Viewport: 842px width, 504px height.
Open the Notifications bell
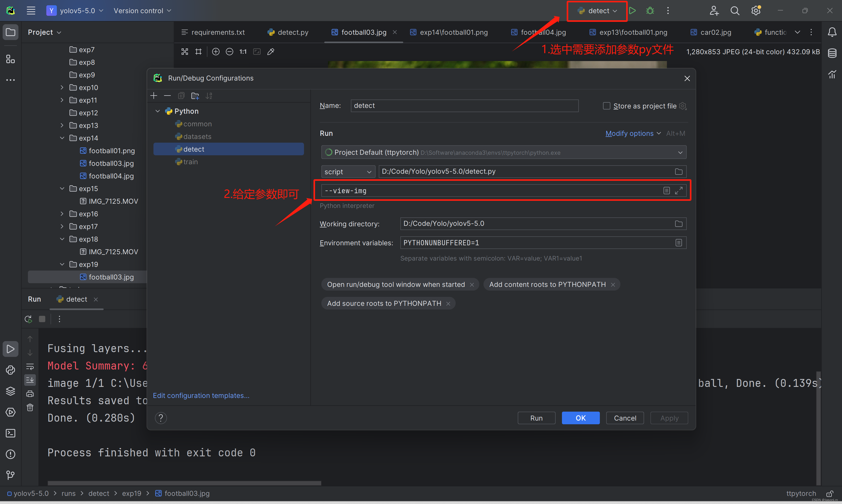(x=832, y=32)
